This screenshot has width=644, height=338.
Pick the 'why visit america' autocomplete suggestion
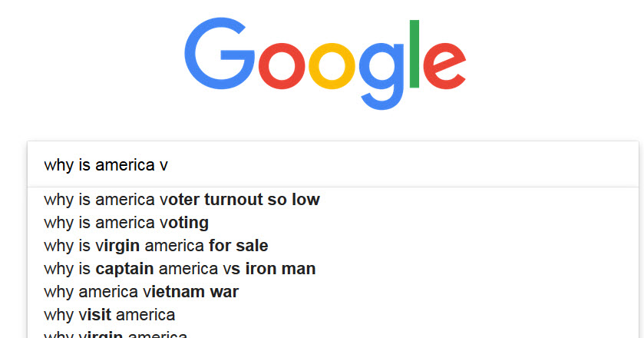pos(333,314)
